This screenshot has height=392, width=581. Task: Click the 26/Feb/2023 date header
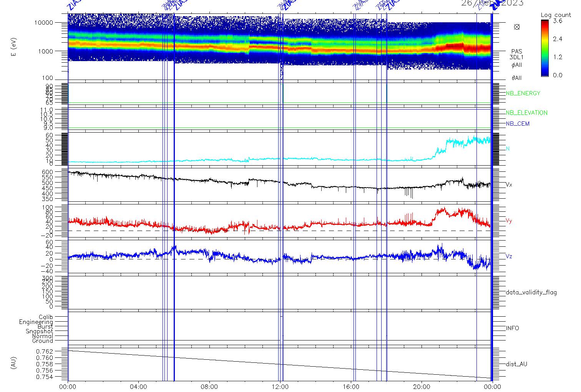pos(492,3)
